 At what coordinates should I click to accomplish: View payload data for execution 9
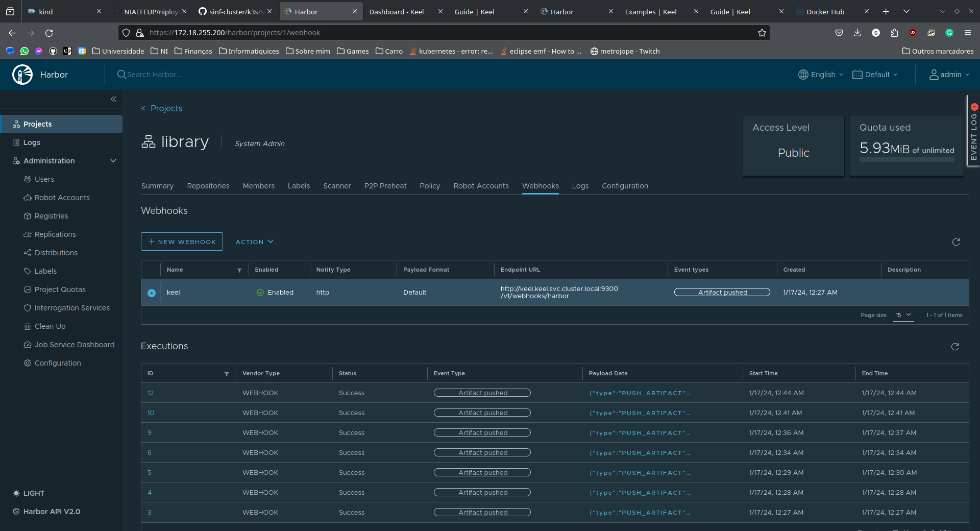(640, 433)
